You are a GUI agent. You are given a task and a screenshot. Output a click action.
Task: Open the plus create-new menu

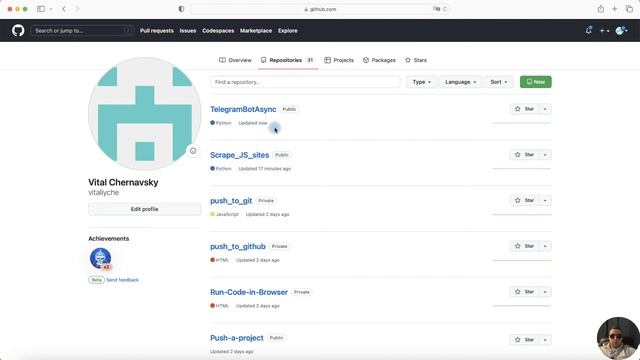[604, 31]
